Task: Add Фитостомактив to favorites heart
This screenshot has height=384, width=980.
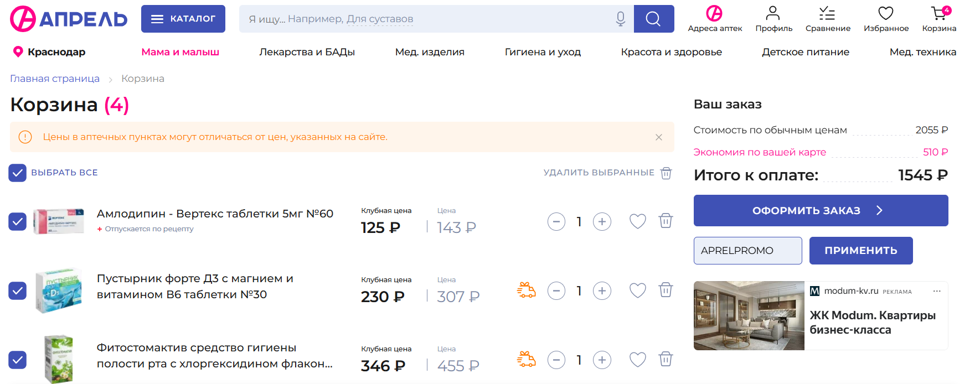Action: tap(638, 360)
